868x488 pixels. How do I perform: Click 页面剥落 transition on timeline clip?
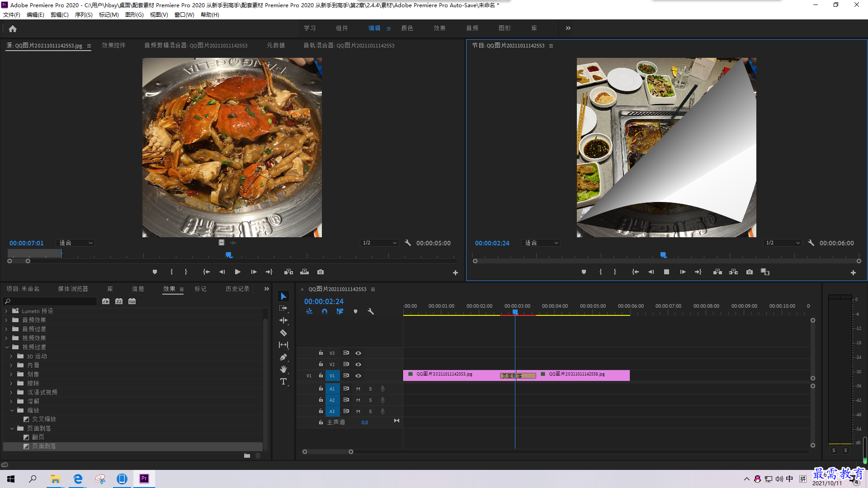pyautogui.click(x=518, y=376)
